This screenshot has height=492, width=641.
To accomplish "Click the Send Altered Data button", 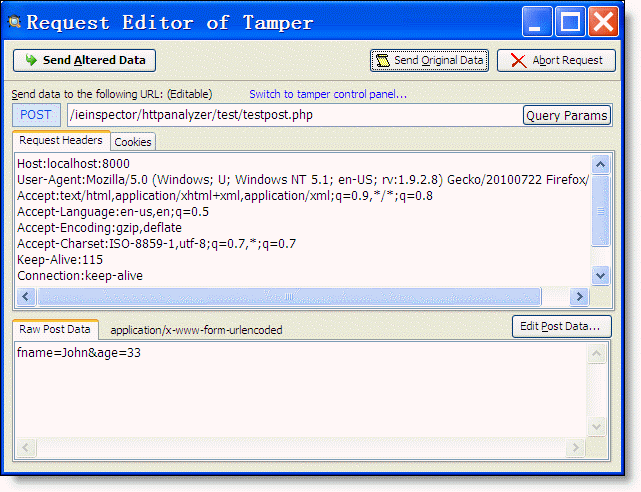I will click(x=84, y=60).
